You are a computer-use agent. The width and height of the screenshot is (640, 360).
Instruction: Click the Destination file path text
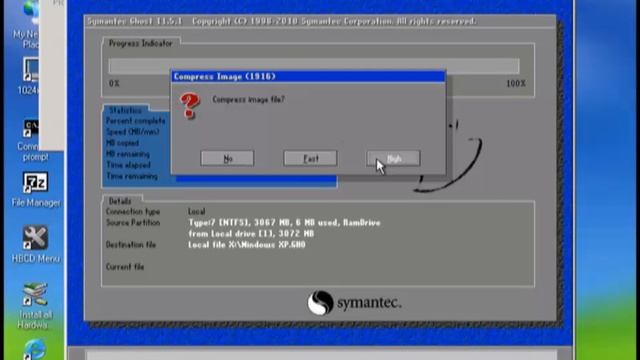tap(247, 244)
